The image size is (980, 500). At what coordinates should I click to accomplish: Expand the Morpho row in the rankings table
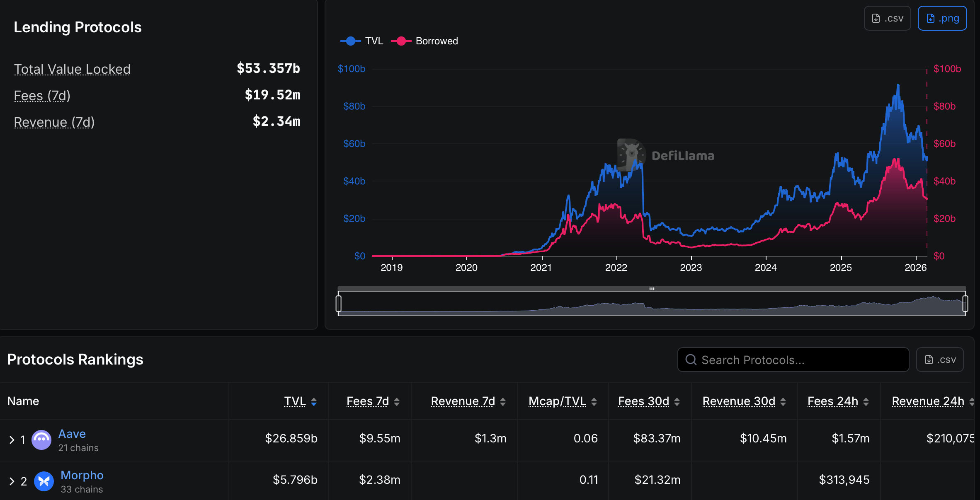[12, 481]
